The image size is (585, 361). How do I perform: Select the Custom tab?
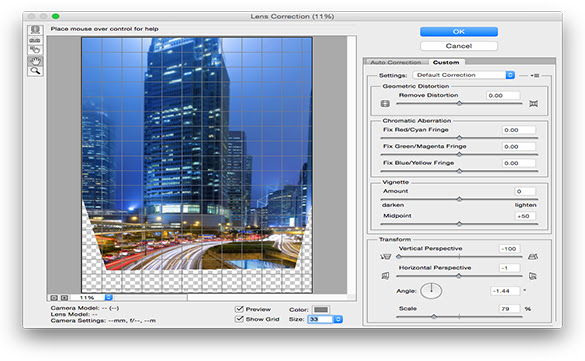(x=446, y=62)
